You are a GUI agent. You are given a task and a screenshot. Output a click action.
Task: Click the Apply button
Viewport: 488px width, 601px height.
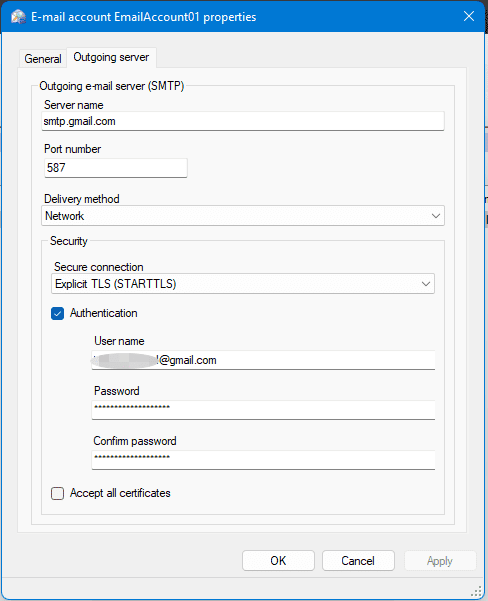click(x=440, y=561)
